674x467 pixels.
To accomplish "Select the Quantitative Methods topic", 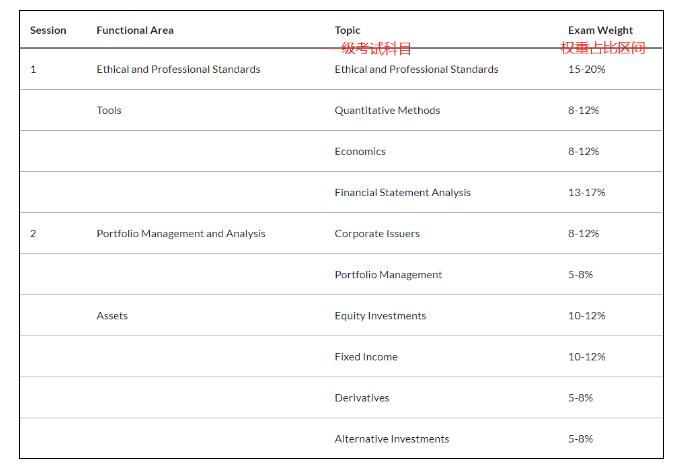I will pos(387,110).
